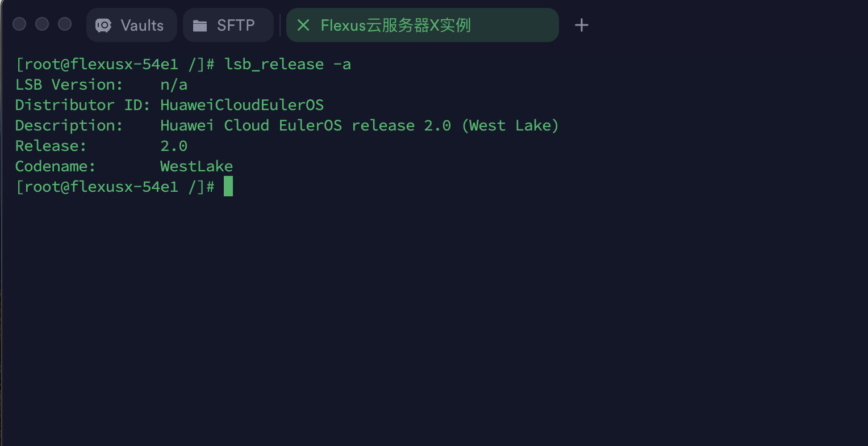Click the lsb_release -a command text
Image resolution: width=868 pixels, height=446 pixels.
(x=287, y=64)
